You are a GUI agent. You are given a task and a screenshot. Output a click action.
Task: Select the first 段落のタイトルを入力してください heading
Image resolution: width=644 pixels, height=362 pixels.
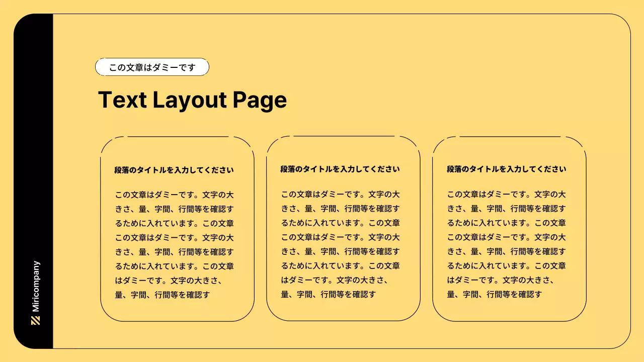174,170
